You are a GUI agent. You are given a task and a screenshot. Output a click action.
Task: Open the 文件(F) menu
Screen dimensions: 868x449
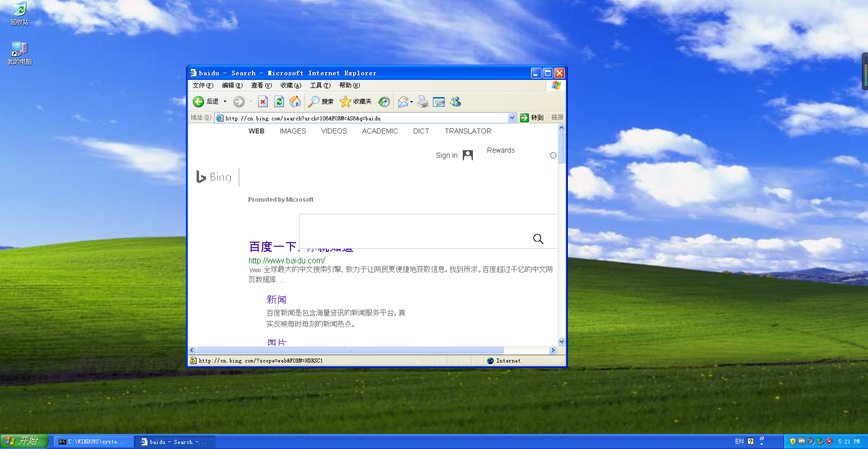[203, 85]
